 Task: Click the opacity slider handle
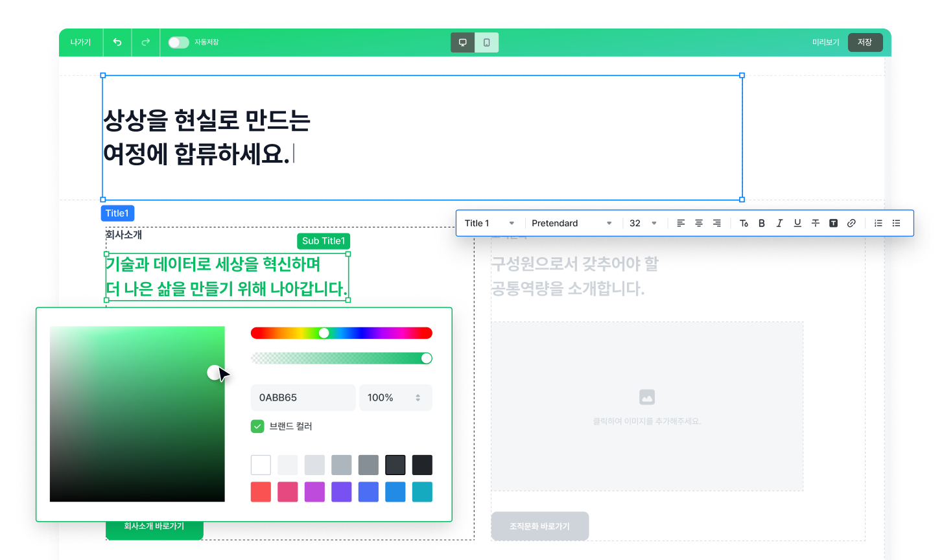426,358
